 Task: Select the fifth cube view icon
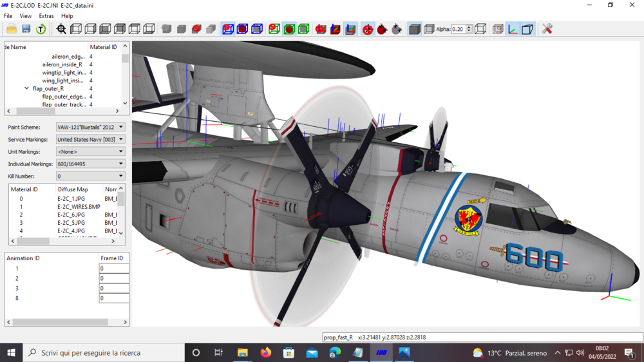pyautogui.click(x=135, y=29)
